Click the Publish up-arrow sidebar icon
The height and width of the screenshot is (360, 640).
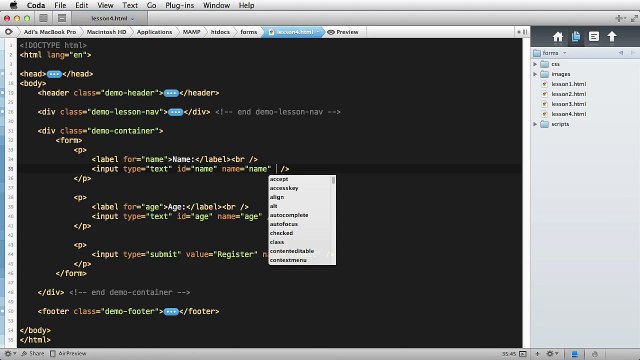(612, 37)
